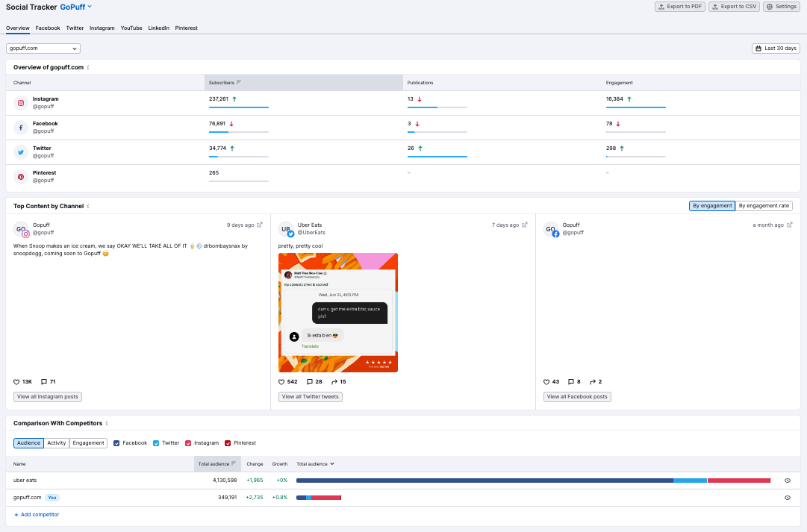This screenshot has width=807, height=532.
Task: Click the heart icon showing 542 likes
Action: tap(281, 382)
